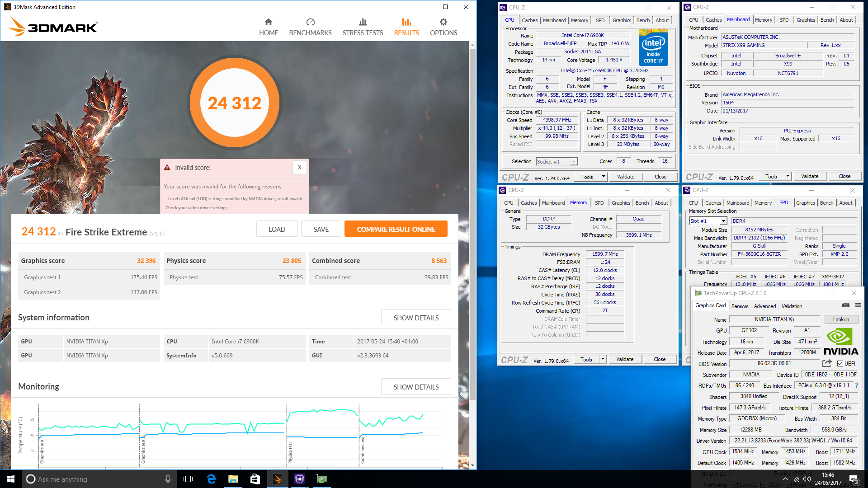Click Lookup button in GPU-Z
The height and width of the screenshot is (488, 868).
(x=841, y=319)
